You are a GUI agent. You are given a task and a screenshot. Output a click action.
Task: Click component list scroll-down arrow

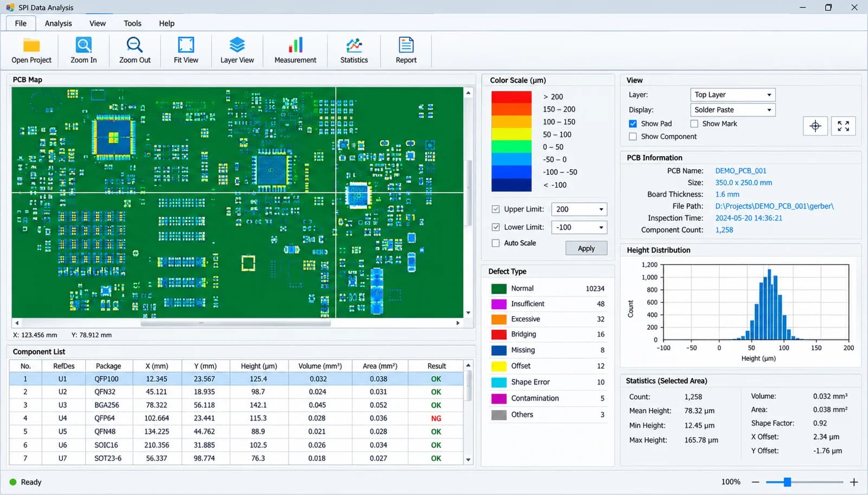(468, 460)
